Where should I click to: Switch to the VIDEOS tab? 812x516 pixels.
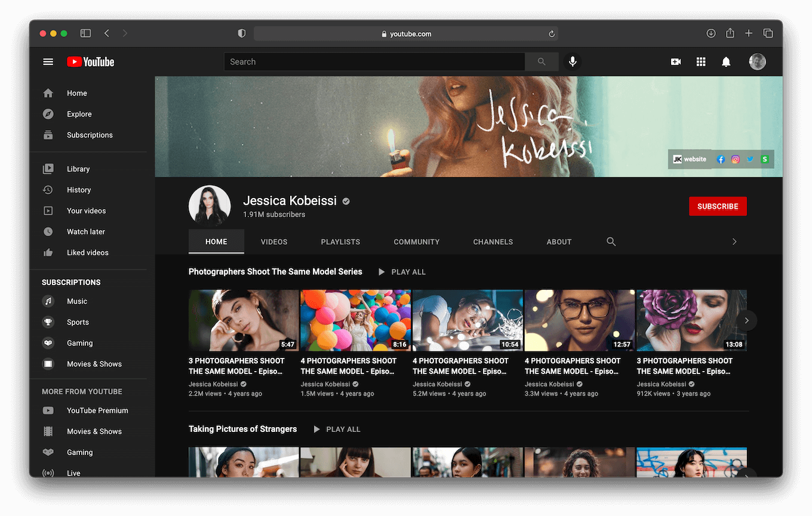274,242
